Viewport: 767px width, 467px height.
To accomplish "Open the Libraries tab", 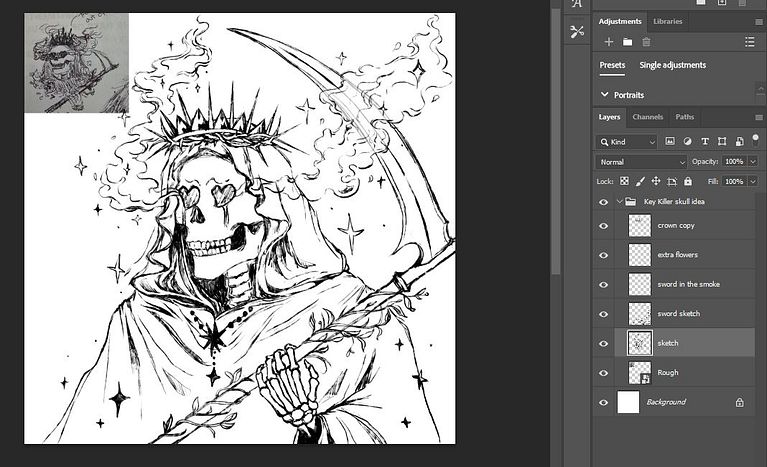I will click(667, 21).
